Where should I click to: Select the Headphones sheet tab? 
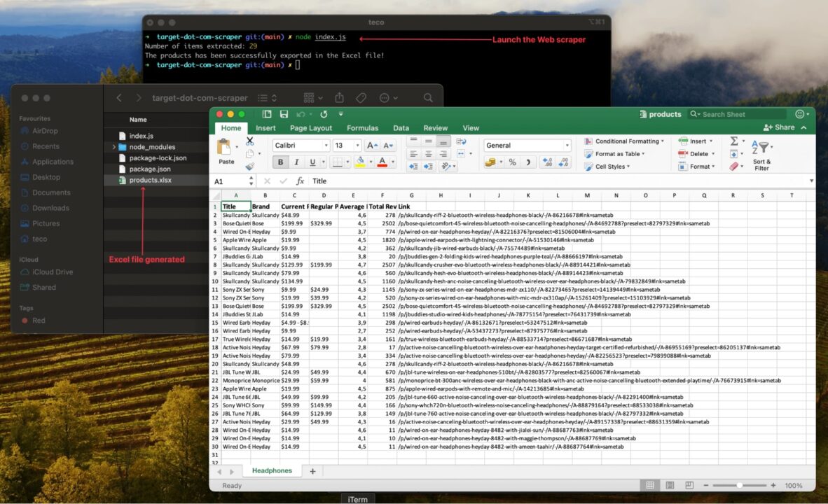coord(272,471)
